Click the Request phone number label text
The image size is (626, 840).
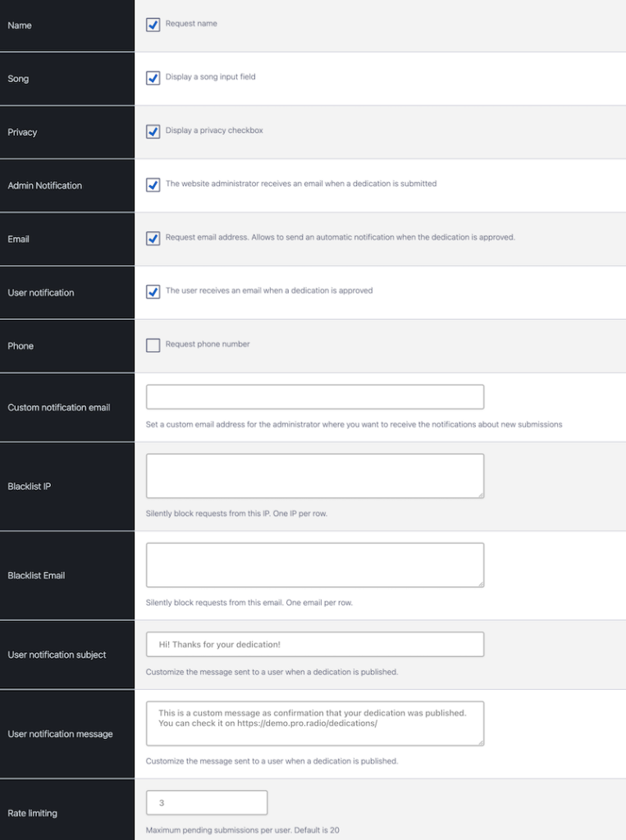208,345
